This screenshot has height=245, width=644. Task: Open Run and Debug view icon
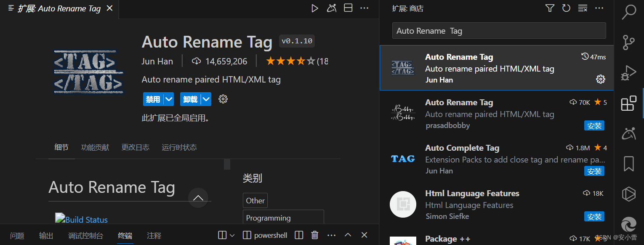(629, 73)
